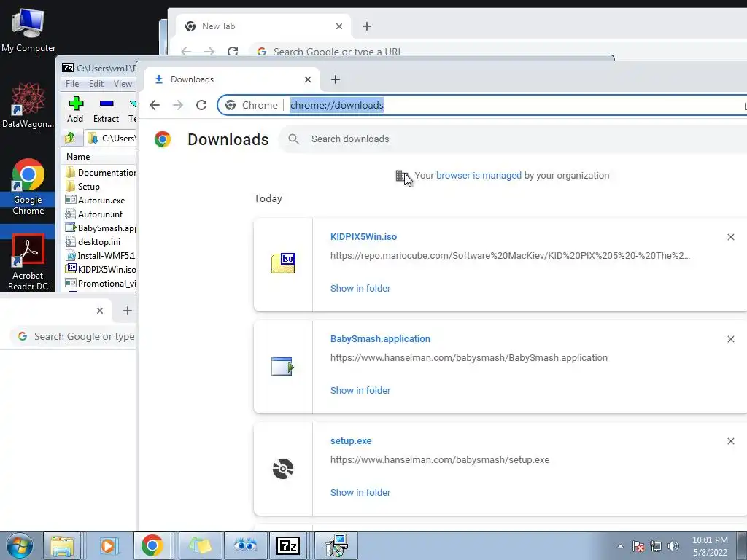Remove BabySmash.application from downloads list

[x=731, y=339]
